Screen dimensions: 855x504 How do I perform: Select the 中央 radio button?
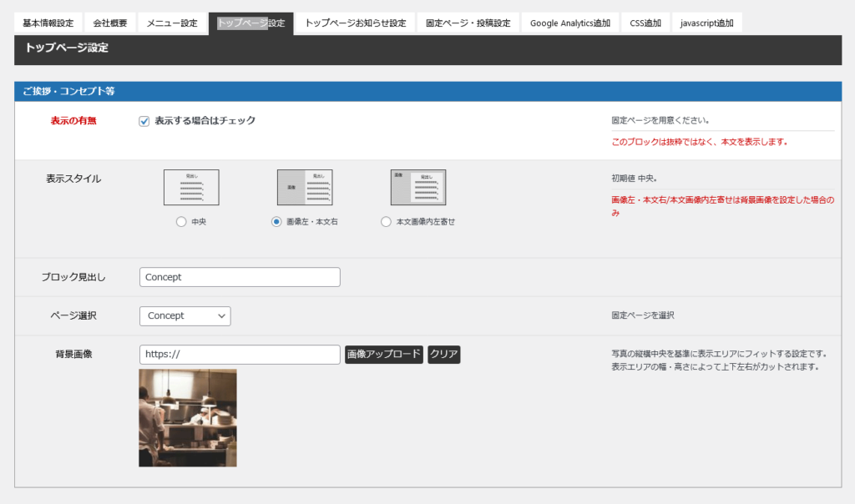[x=180, y=222]
